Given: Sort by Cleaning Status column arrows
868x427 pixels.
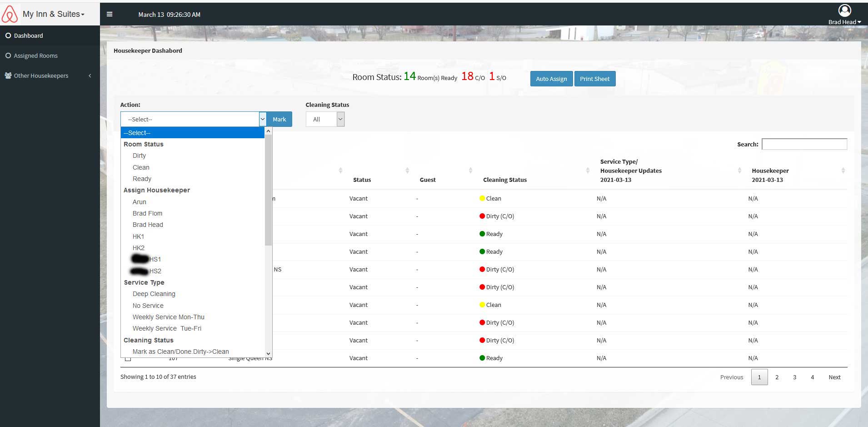Looking at the screenshot, I should click(x=588, y=171).
